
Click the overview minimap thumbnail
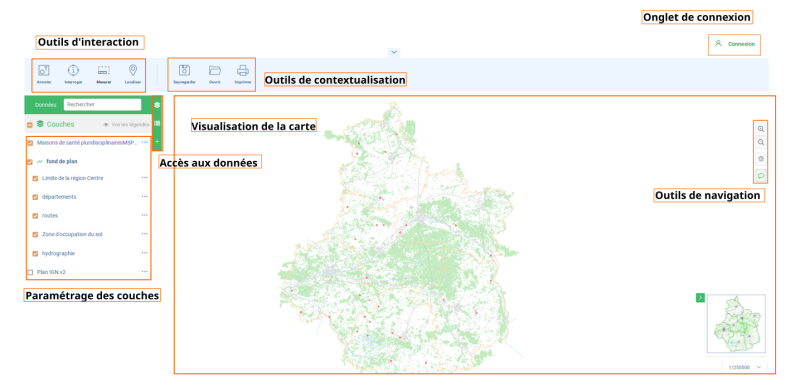[x=736, y=324]
